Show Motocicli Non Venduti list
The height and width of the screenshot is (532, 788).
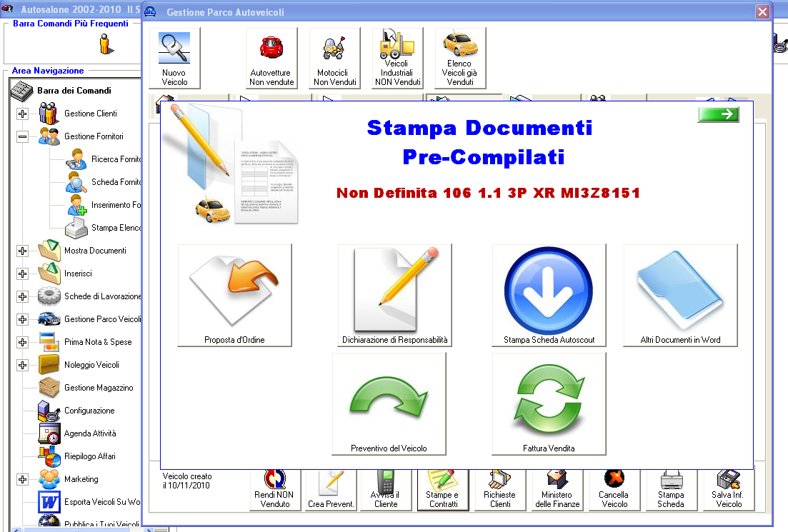[334, 58]
